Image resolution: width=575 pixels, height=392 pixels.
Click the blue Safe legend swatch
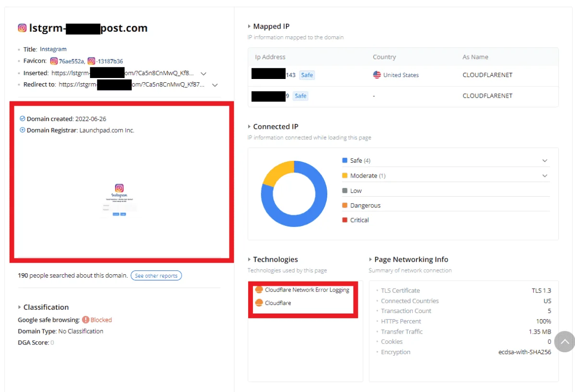345,160
